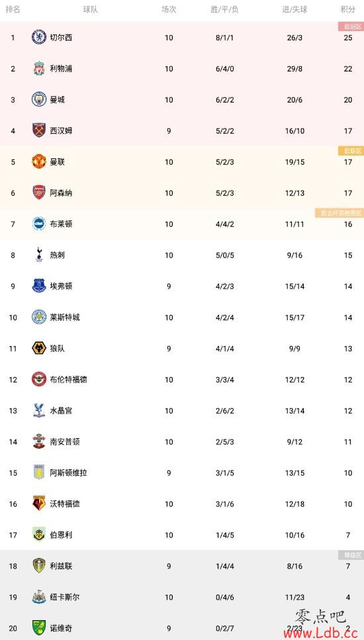This screenshot has width=364, height=640.
Task: Click the Watford crest icon
Action: [x=39, y=504]
